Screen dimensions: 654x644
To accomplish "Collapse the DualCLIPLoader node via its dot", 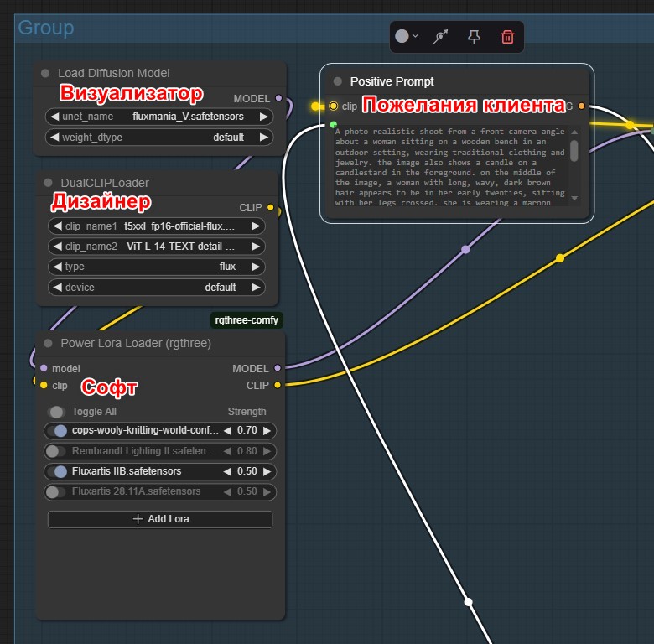I will 48,183.
